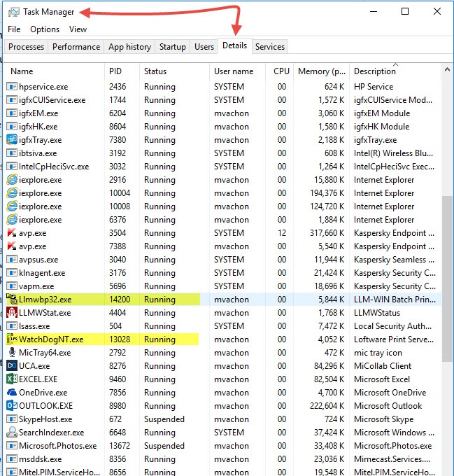Sort by the User name column header

(237, 71)
